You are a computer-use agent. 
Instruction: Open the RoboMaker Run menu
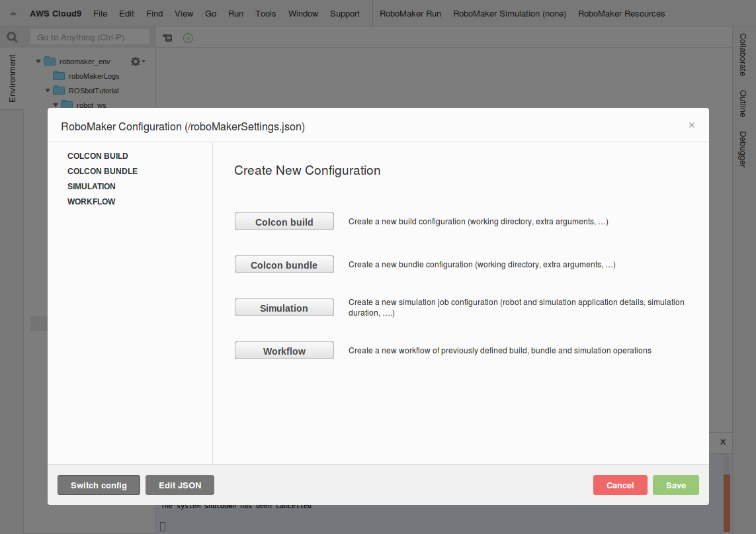pos(410,13)
